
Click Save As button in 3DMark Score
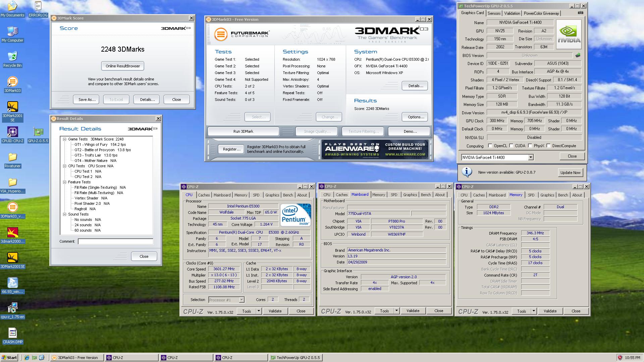click(87, 100)
